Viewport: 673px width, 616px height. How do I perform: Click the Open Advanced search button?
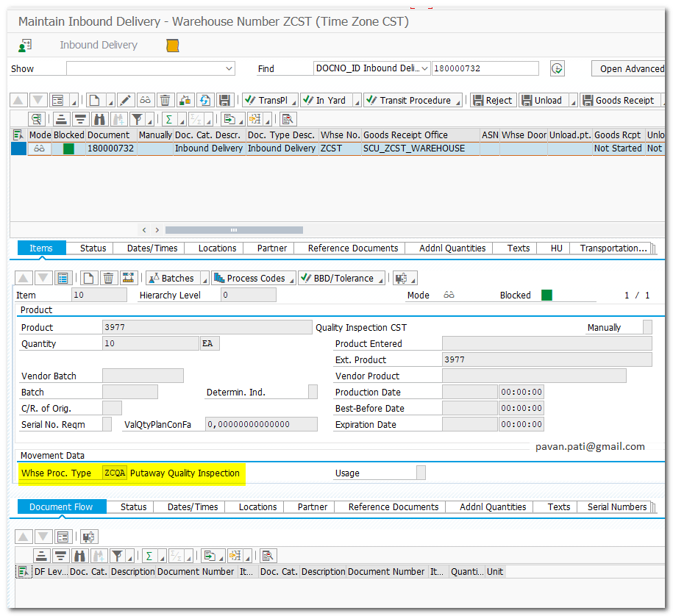coord(630,68)
